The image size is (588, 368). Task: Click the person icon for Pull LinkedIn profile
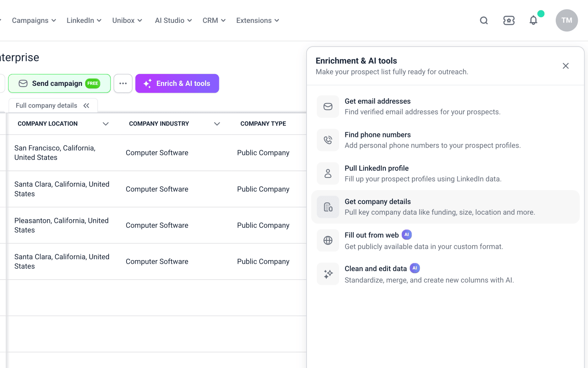click(x=328, y=174)
